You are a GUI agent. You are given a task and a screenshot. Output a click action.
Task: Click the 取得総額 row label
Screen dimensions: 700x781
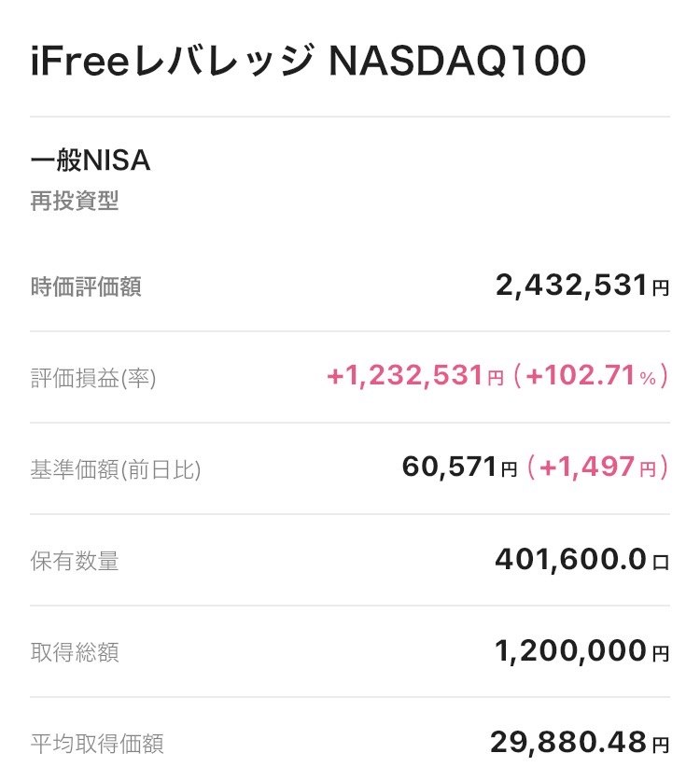[x=75, y=652]
